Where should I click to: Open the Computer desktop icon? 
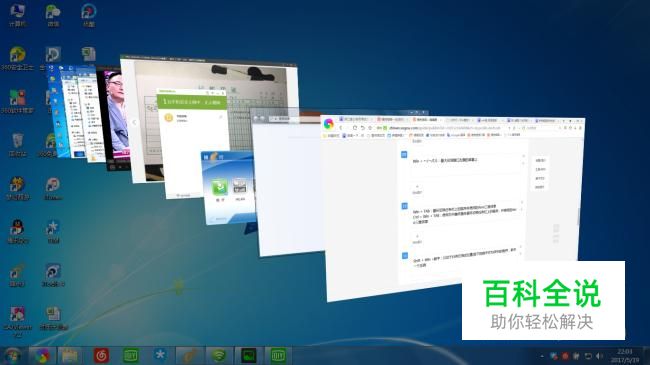(17, 15)
